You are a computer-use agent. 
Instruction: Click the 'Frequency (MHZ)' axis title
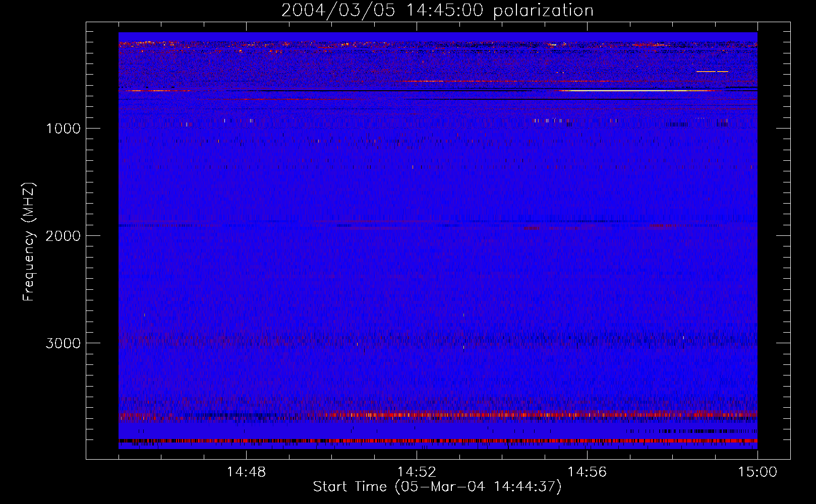coord(29,242)
